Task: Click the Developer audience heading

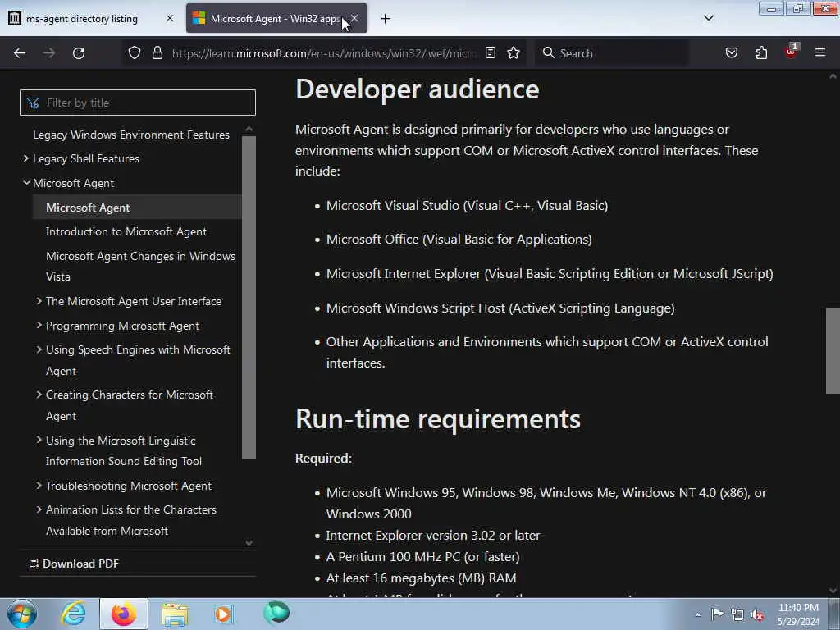Action: click(x=418, y=89)
